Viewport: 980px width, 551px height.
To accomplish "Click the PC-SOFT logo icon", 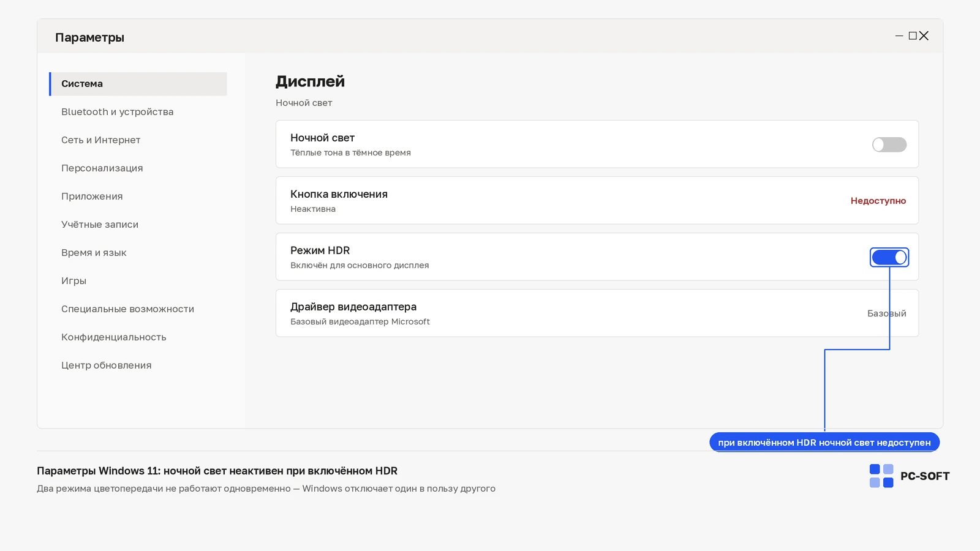I will (x=881, y=476).
